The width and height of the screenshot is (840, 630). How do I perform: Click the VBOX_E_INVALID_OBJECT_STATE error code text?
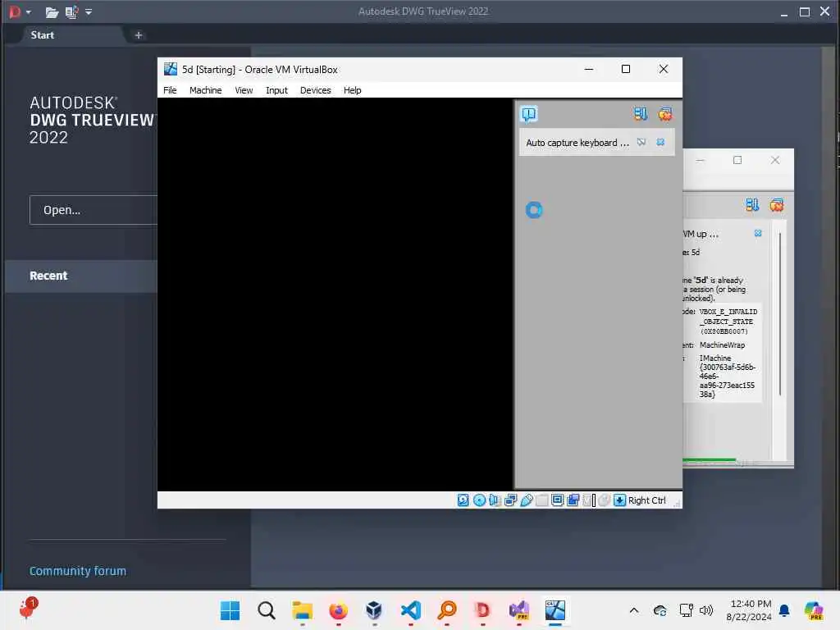pyautogui.click(x=728, y=321)
